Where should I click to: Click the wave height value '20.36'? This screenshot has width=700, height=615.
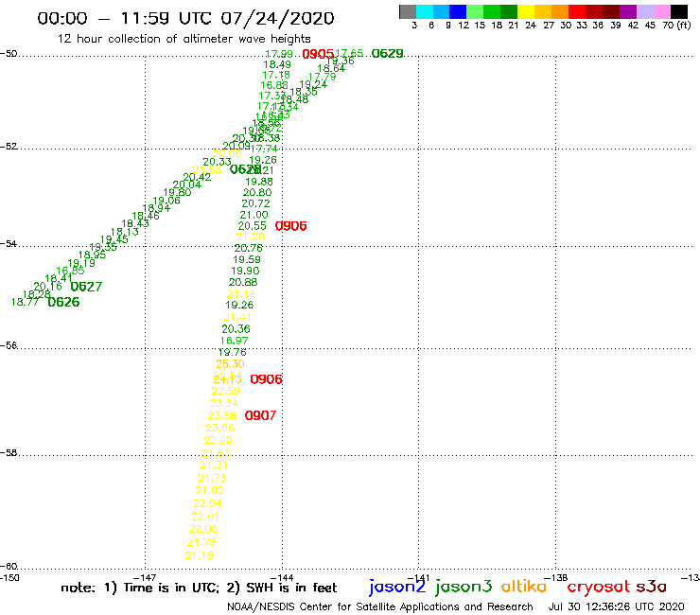236,329
